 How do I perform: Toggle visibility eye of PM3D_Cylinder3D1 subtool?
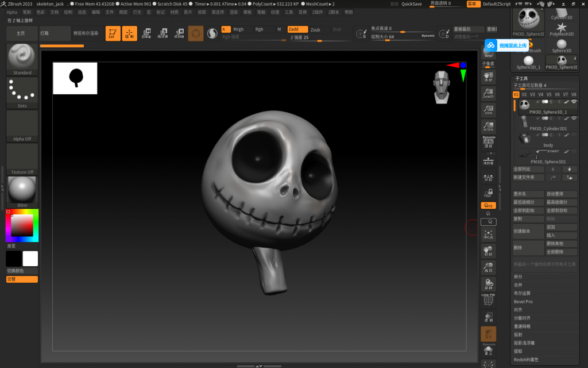coord(574,118)
